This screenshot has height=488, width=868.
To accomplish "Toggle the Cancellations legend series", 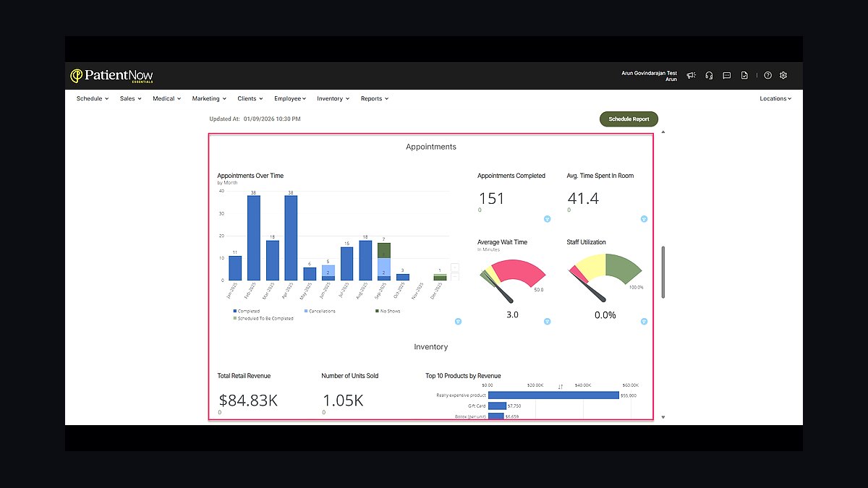I will 320,311.
